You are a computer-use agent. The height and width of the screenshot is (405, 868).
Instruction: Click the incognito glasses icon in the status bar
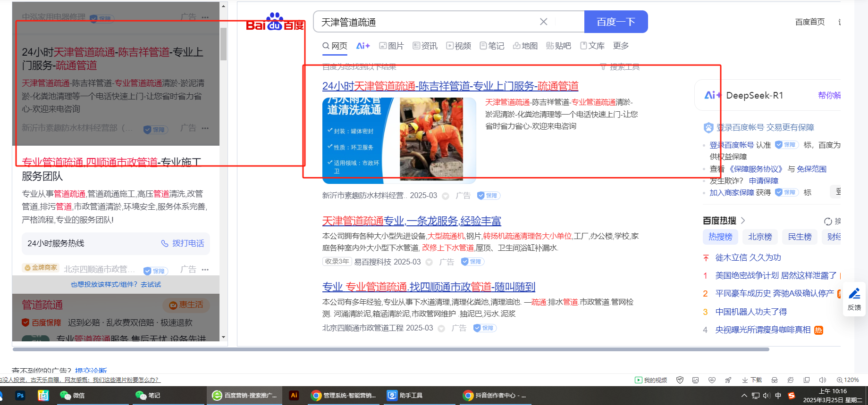tap(775, 380)
